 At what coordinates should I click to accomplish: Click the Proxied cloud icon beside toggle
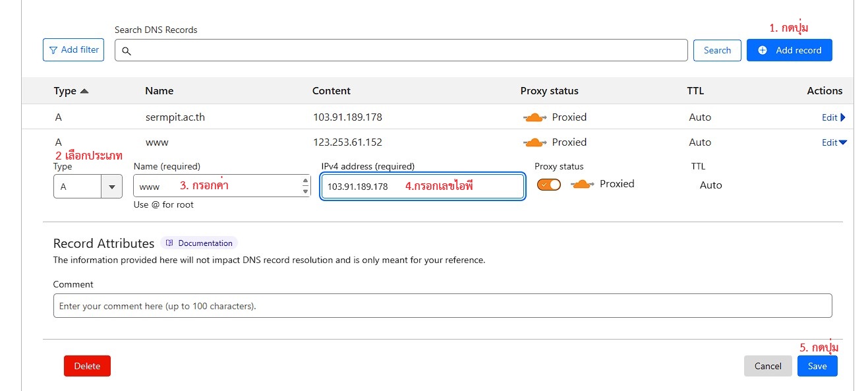click(582, 185)
